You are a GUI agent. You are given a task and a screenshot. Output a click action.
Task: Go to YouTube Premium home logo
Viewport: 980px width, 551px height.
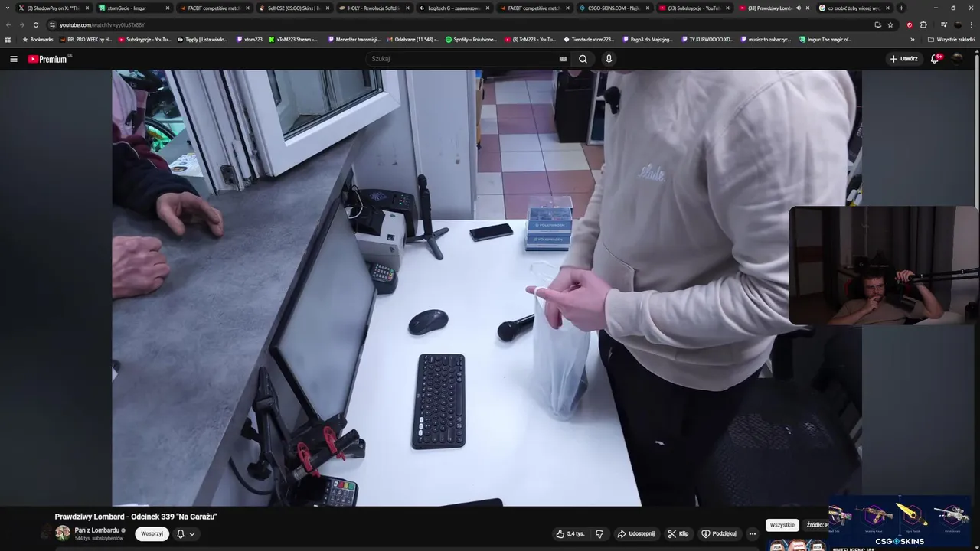tap(49, 59)
